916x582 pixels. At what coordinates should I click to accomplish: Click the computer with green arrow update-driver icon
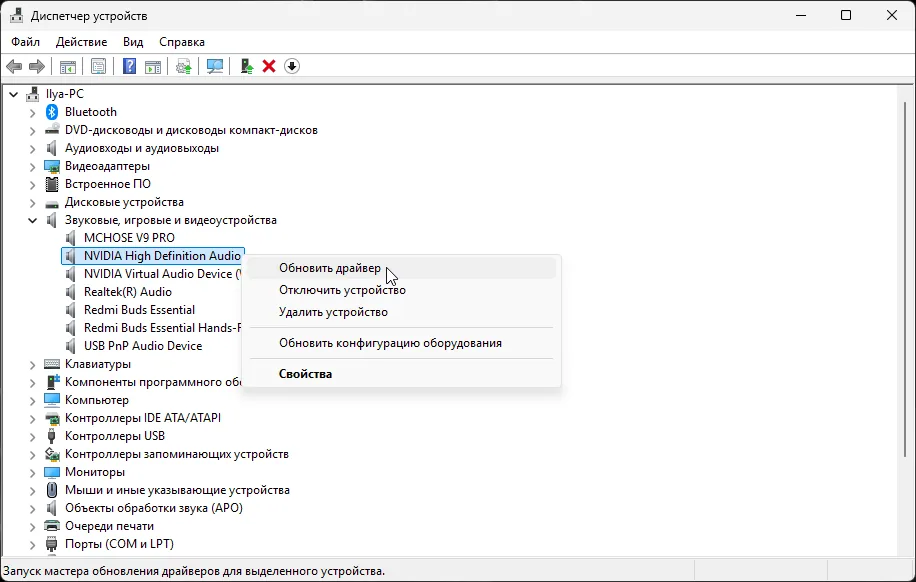click(247, 66)
